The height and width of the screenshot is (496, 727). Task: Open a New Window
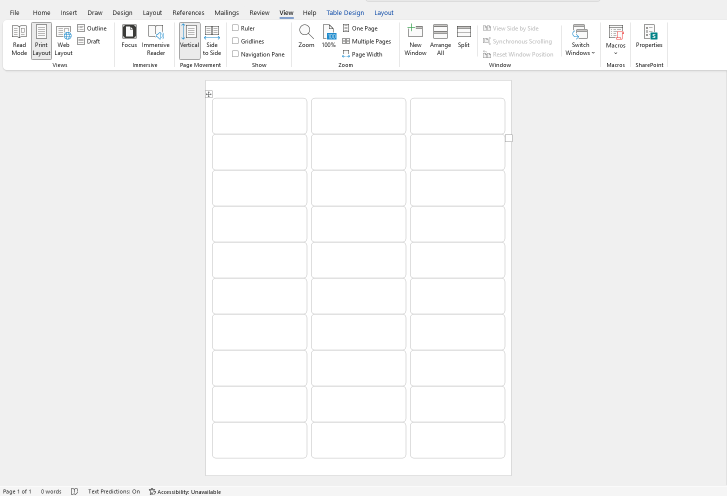pos(415,40)
